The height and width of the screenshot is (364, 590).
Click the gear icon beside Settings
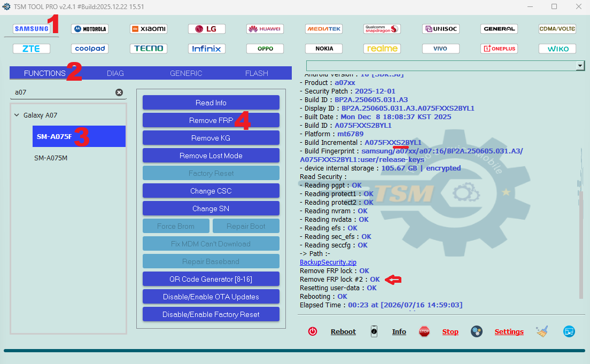(476, 331)
